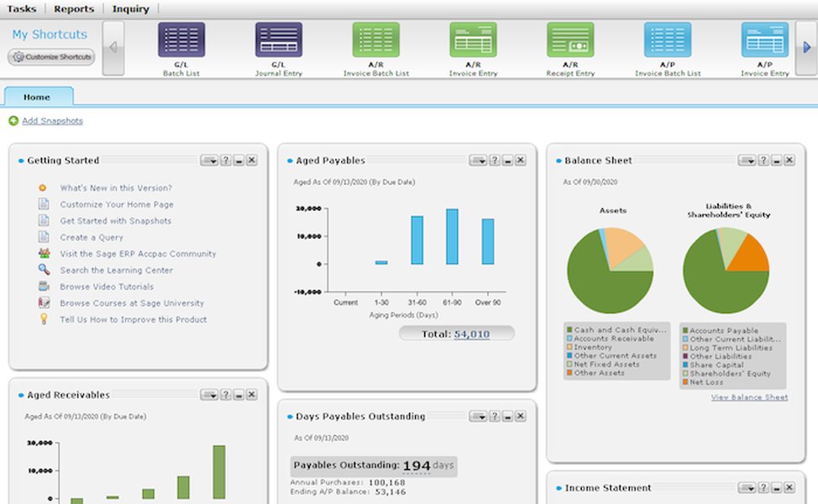Click the lightbulb icon for product feedback

point(44,319)
